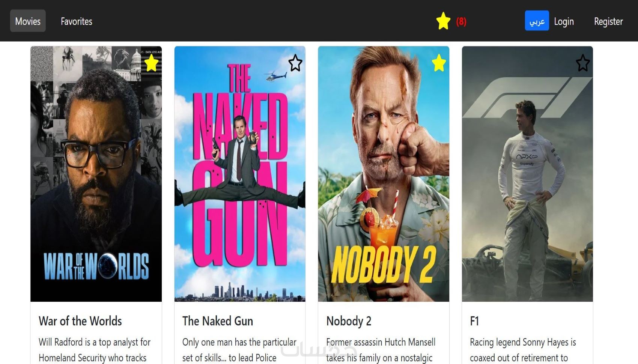Open the Movies tab
Screen dimensions: 638x364
[x=28, y=21]
